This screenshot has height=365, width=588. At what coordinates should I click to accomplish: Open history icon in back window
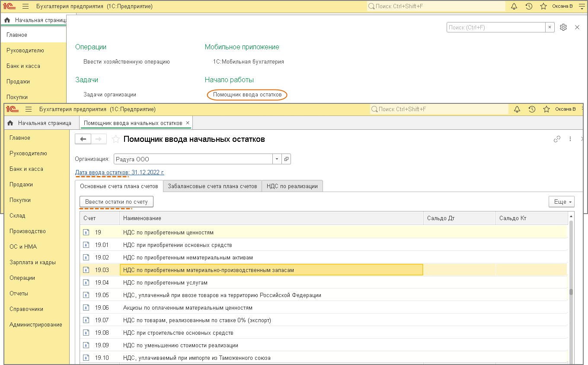[529, 6]
